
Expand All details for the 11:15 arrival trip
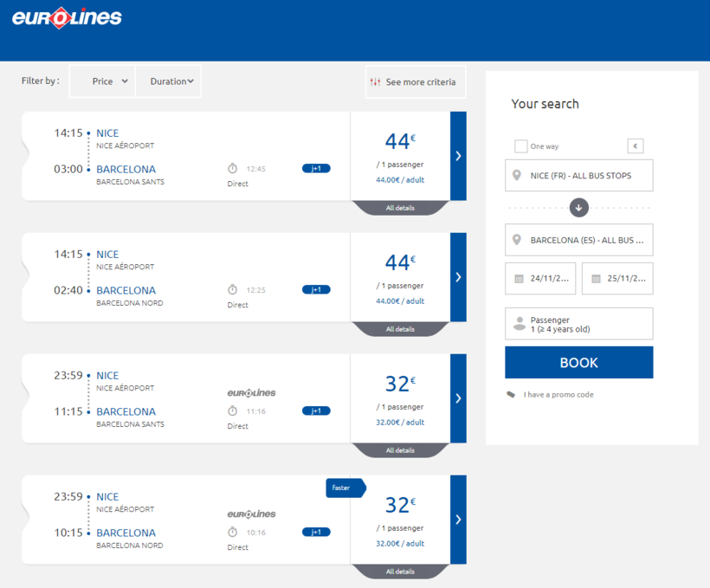[x=400, y=450]
